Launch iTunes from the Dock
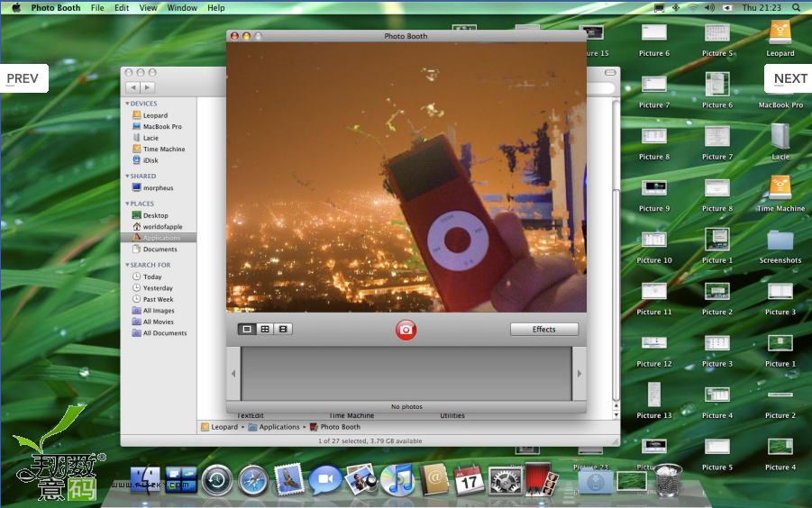812x508 pixels. coord(397,479)
